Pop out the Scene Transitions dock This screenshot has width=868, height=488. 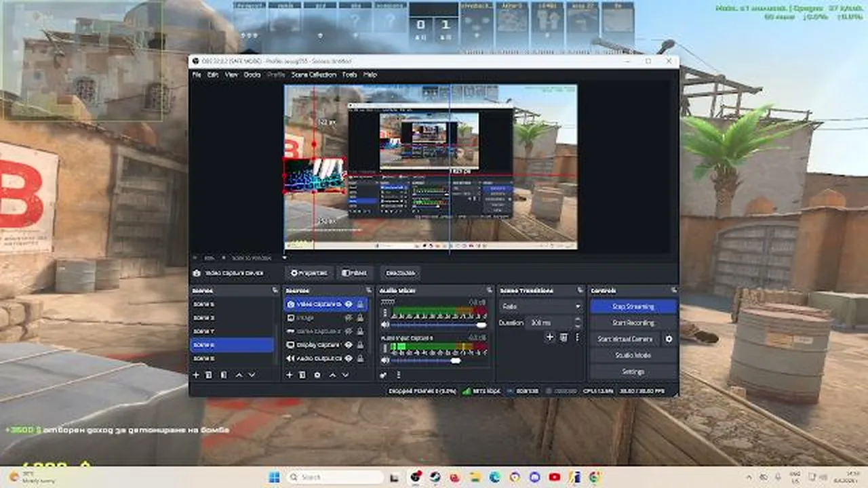pyautogui.click(x=580, y=290)
